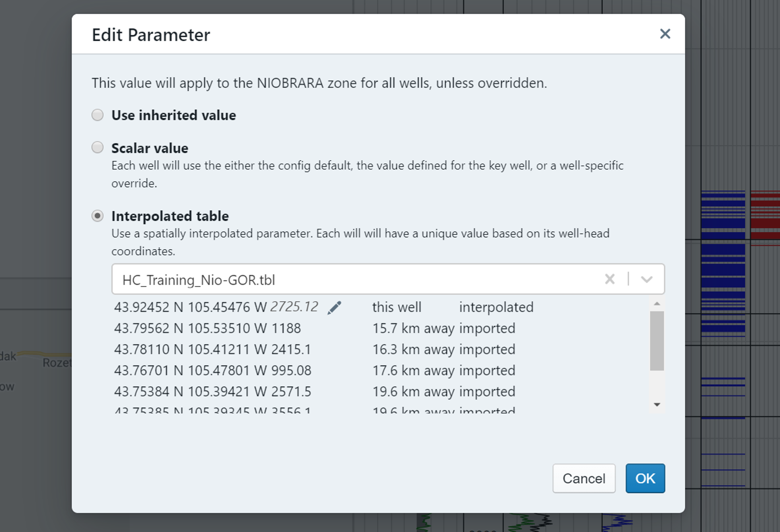Close the Edit Parameter dialog with X
This screenshot has height=532, width=780.
pos(665,34)
